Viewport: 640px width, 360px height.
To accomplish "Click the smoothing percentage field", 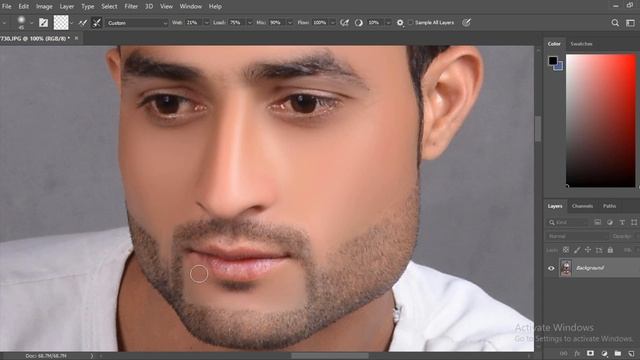I will click(x=375, y=23).
